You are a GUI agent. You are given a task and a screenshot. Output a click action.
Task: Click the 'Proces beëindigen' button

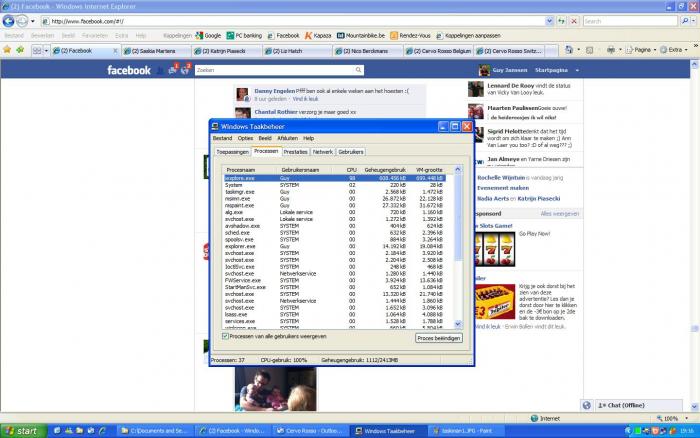438,338
